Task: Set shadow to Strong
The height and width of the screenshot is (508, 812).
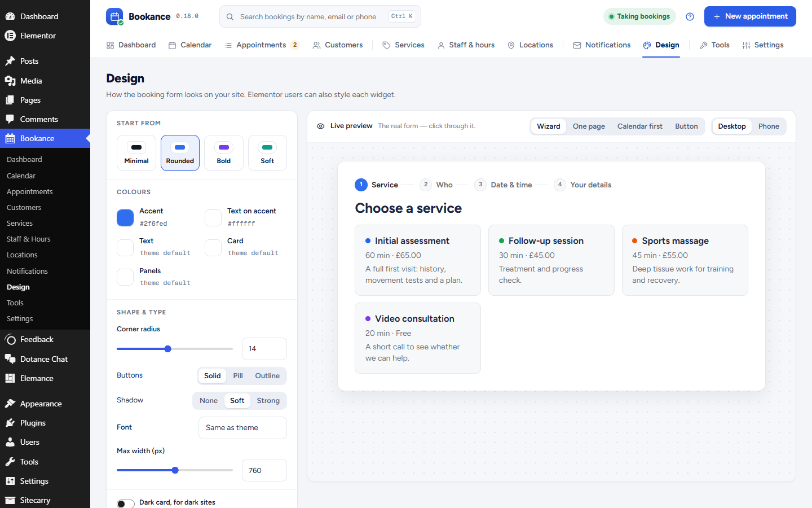Action: (x=268, y=401)
